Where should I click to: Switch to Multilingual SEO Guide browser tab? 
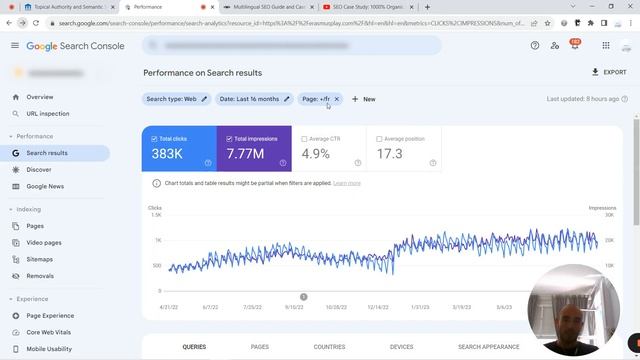tap(269, 7)
